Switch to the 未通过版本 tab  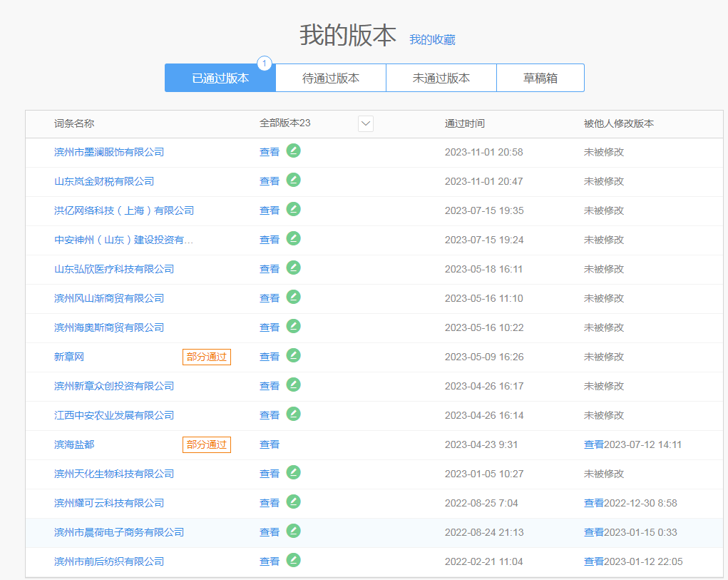point(441,78)
